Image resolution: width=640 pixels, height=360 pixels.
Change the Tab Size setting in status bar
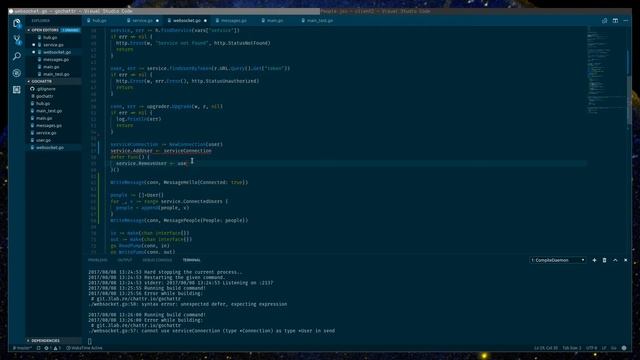[x=572, y=348]
